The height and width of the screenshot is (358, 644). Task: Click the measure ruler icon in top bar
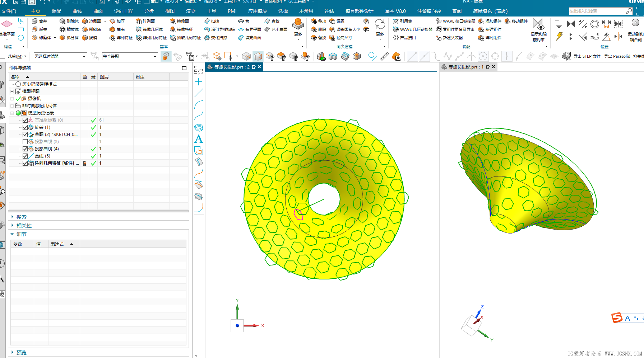point(384,57)
